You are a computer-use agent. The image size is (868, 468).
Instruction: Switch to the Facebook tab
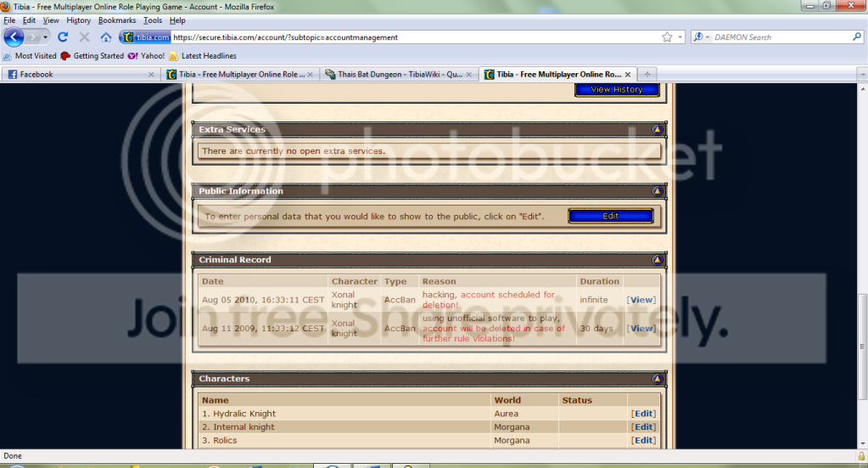pos(81,74)
